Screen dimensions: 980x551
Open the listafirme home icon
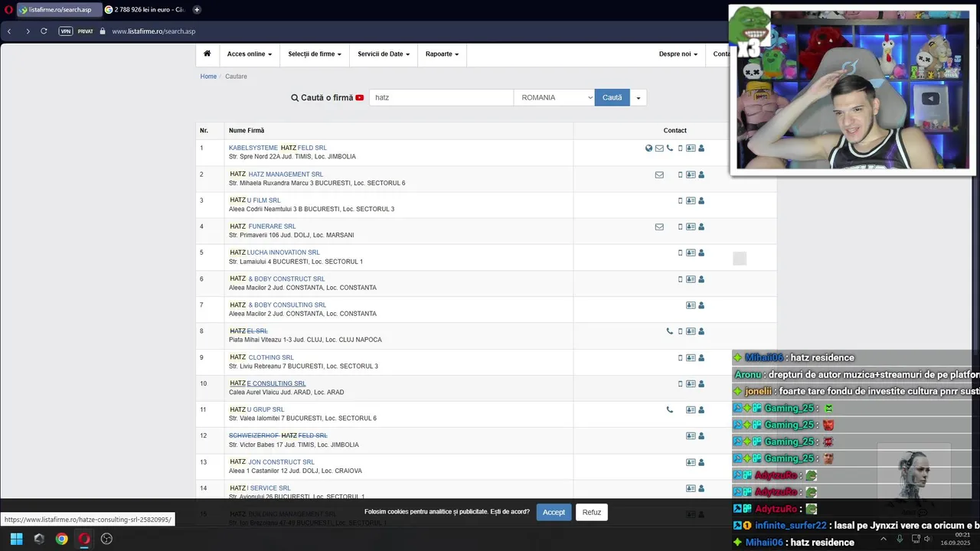click(207, 54)
